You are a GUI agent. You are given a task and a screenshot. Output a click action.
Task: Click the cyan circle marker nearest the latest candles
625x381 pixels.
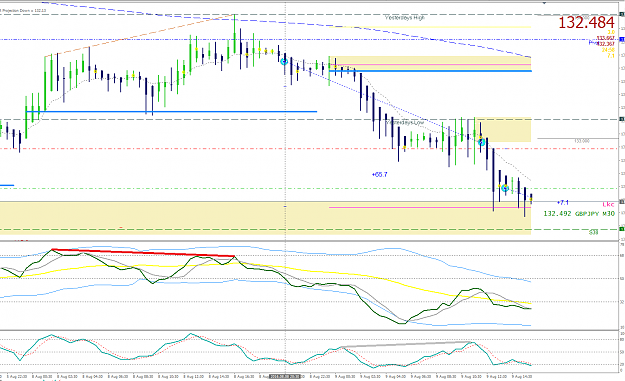(505, 188)
